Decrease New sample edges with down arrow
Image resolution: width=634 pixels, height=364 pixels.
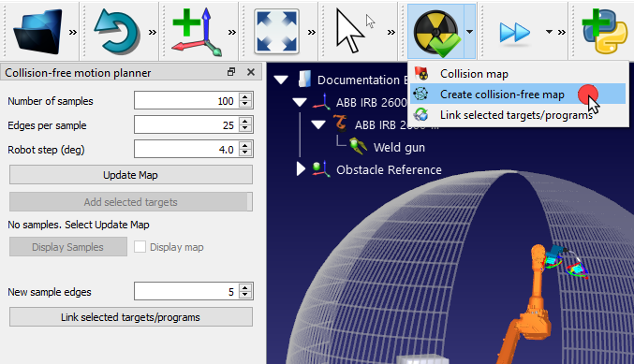click(245, 296)
